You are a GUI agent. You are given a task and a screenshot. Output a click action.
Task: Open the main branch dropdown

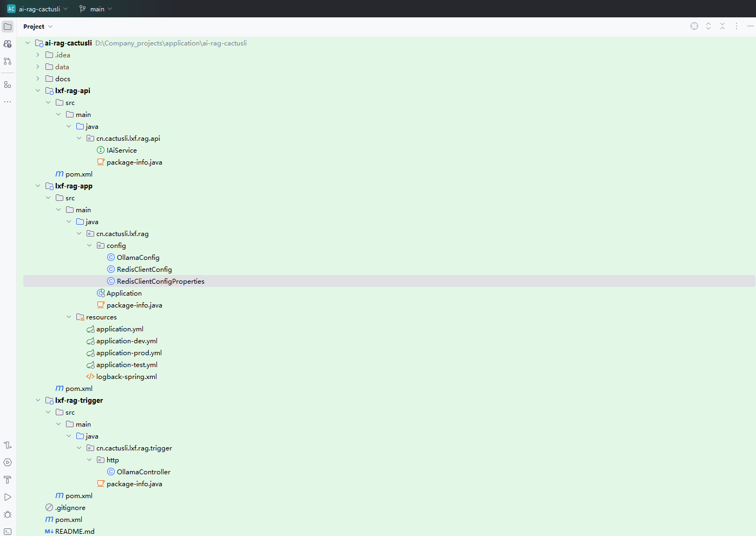96,9
